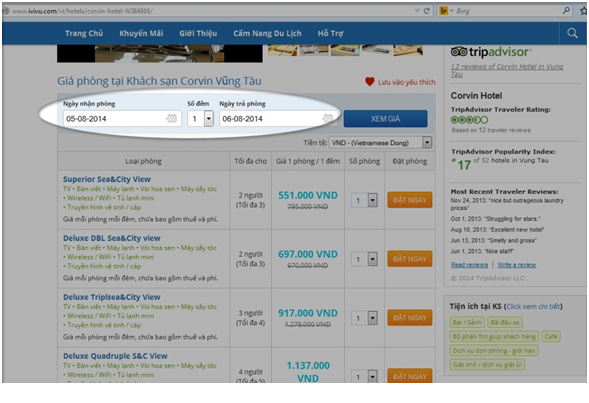Click the Café amenity tag
Screen dimensions: 589x403
point(551,337)
